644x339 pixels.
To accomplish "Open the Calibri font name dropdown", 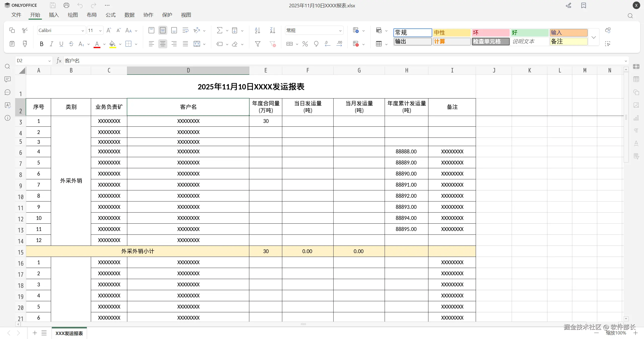I will (x=83, y=31).
